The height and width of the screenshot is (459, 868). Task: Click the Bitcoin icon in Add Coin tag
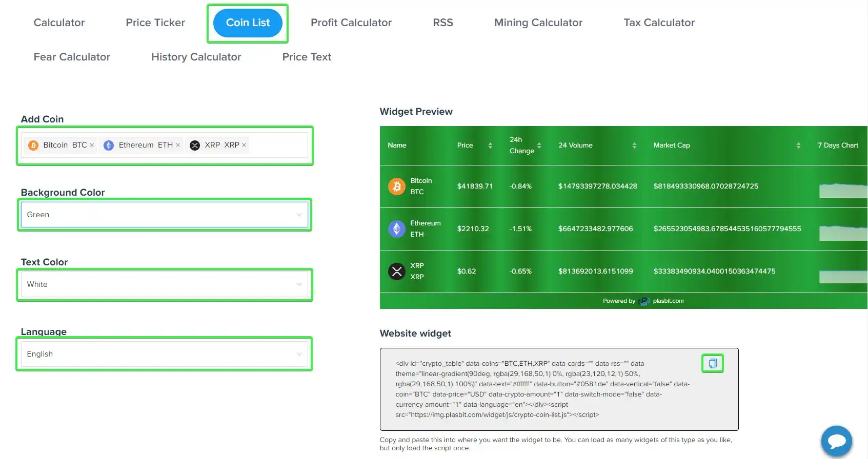[33, 145]
